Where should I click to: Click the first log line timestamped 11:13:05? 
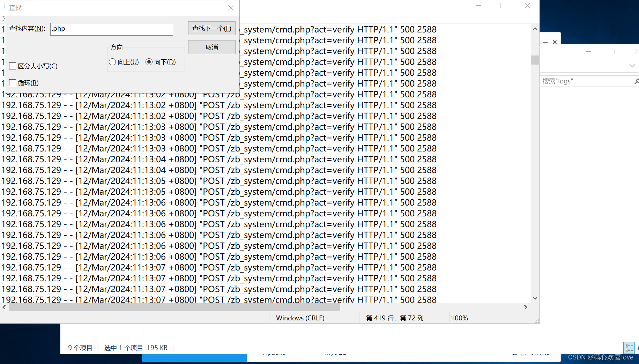[219, 181]
